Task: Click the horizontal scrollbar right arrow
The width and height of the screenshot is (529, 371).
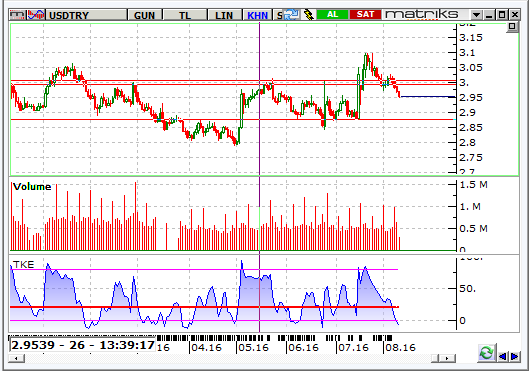Action: click(447, 358)
